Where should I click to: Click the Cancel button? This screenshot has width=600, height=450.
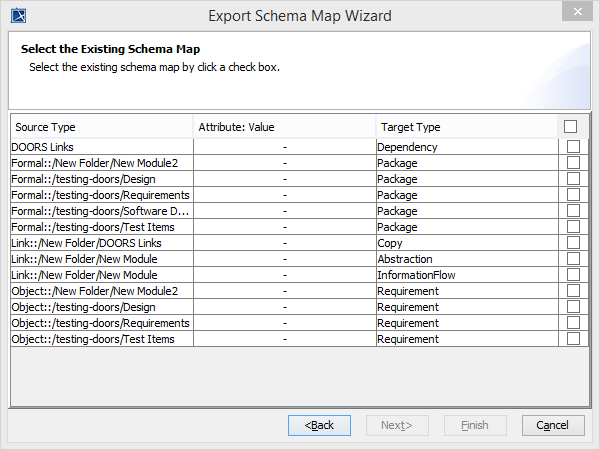(553, 425)
